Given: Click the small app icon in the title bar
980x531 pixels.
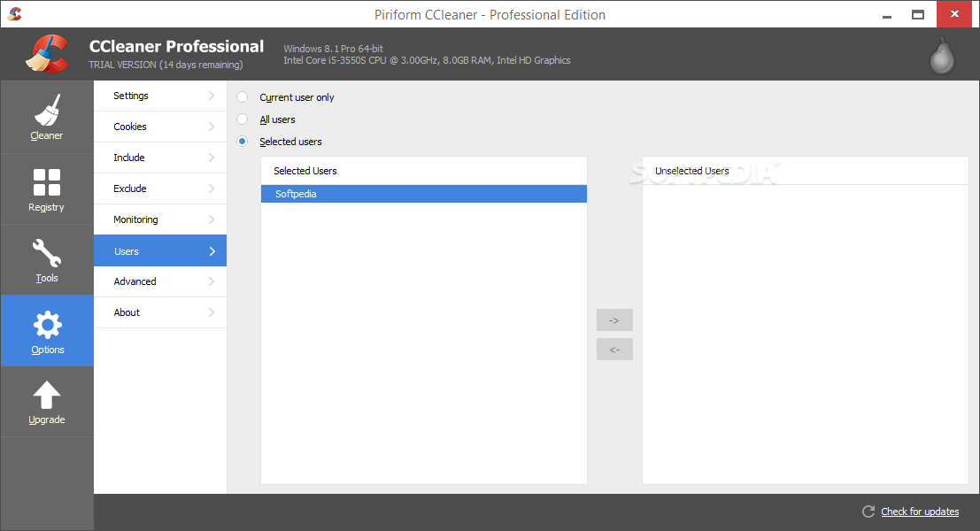Looking at the screenshot, I should (14, 13).
